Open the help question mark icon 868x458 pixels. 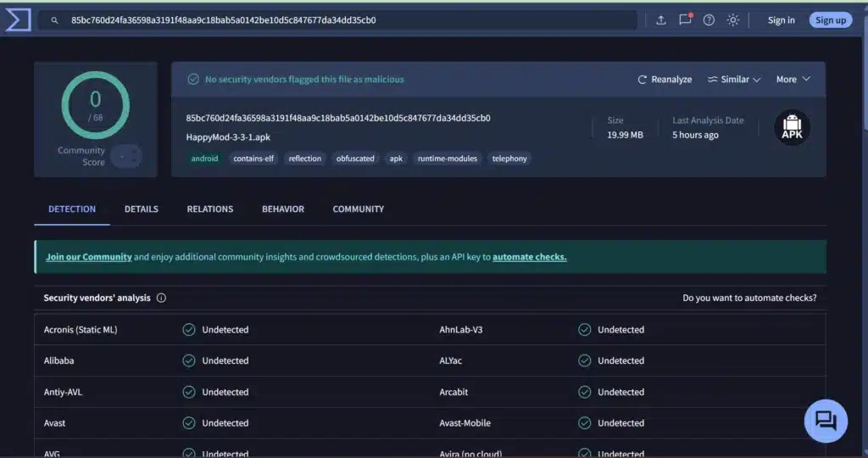tap(709, 20)
